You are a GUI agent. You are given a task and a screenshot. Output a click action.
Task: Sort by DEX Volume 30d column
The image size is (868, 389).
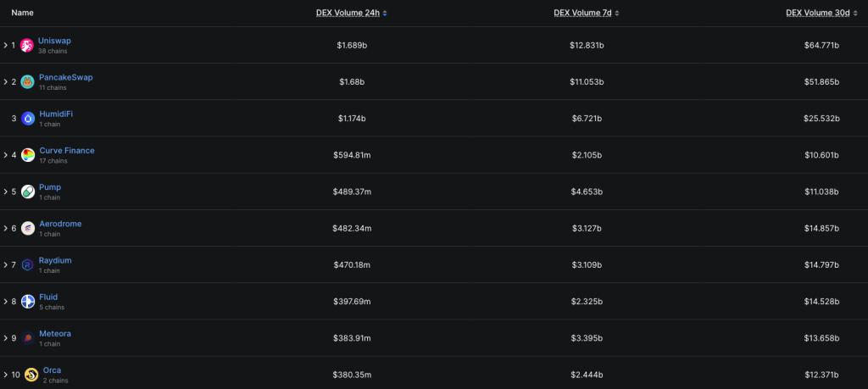[x=816, y=13]
